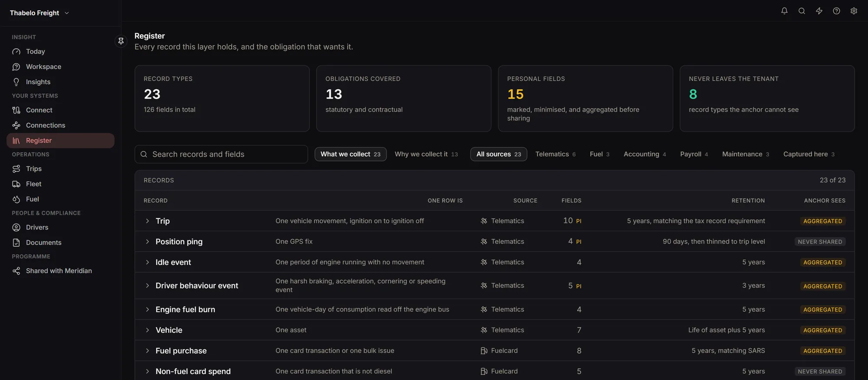Image resolution: width=868 pixels, height=380 pixels.
Task: Expand the Driver behaviour event row
Action: pos(148,286)
